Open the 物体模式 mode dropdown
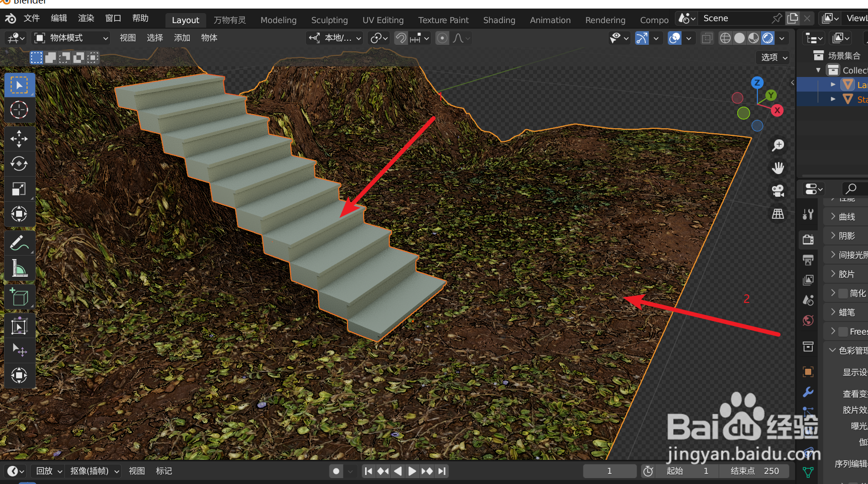This screenshot has height=484, width=868. click(70, 38)
